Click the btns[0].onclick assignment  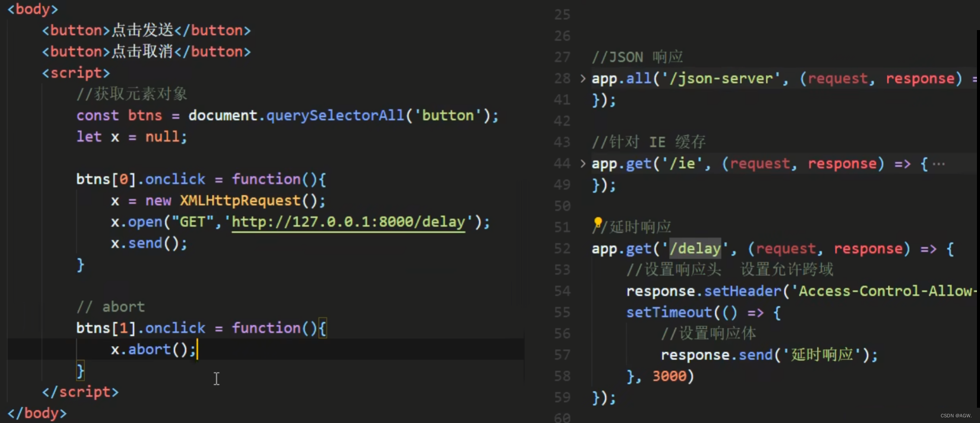201,179
